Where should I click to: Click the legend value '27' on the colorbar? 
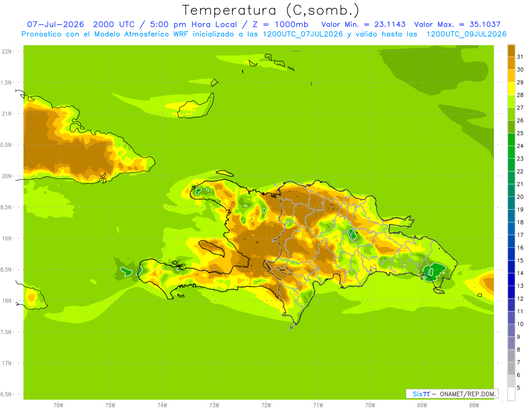[520, 108]
